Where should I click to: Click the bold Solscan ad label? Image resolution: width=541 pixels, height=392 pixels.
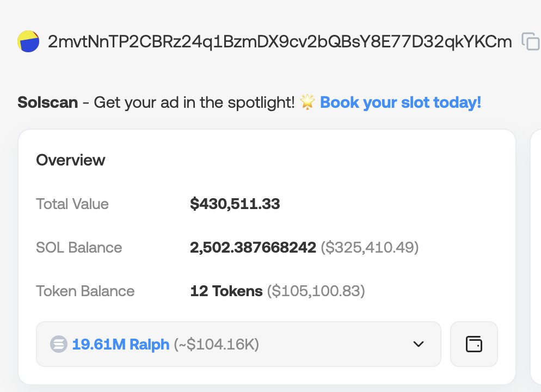[x=47, y=102]
